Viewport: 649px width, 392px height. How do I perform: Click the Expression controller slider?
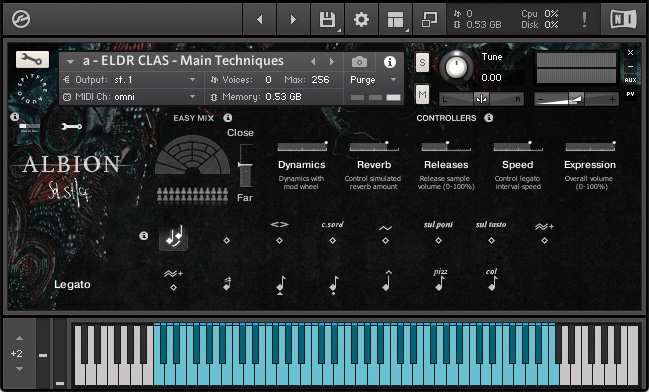click(590, 146)
